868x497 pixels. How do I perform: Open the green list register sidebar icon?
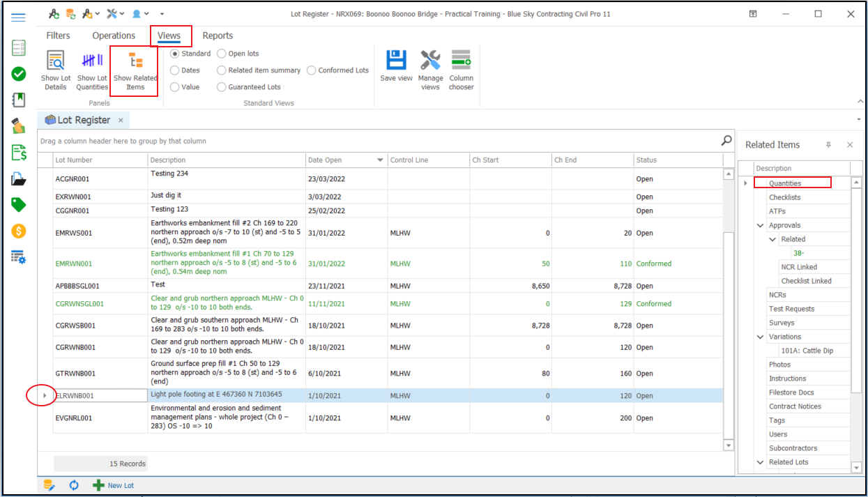tap(19, 48)
